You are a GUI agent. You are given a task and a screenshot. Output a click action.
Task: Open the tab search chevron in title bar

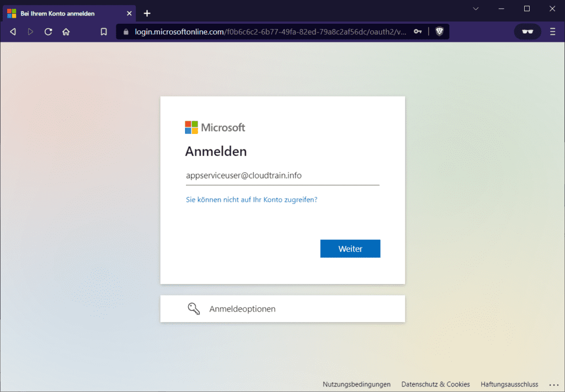coord(476,9)
